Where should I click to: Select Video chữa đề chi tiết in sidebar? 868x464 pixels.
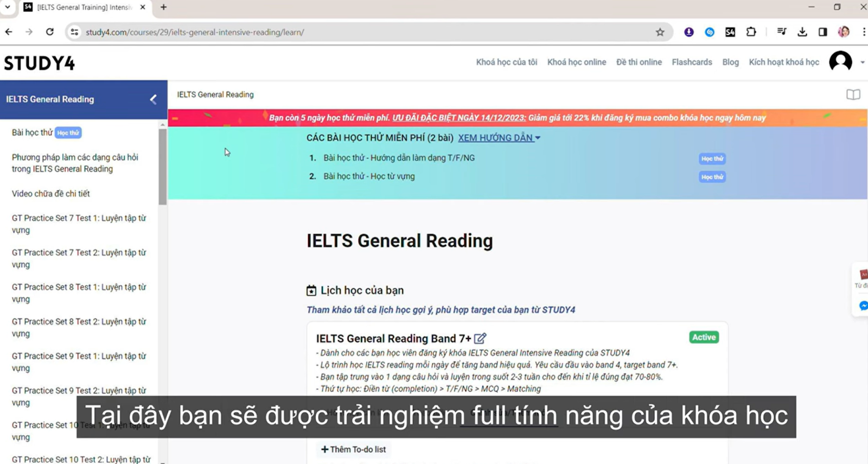[x=50, y=193]
